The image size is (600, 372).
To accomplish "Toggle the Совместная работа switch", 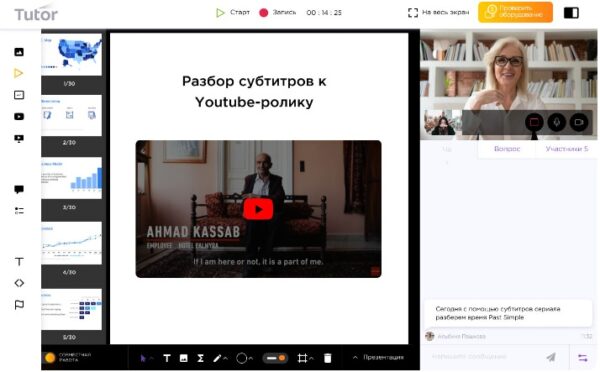I will click(x=49, y=358).
